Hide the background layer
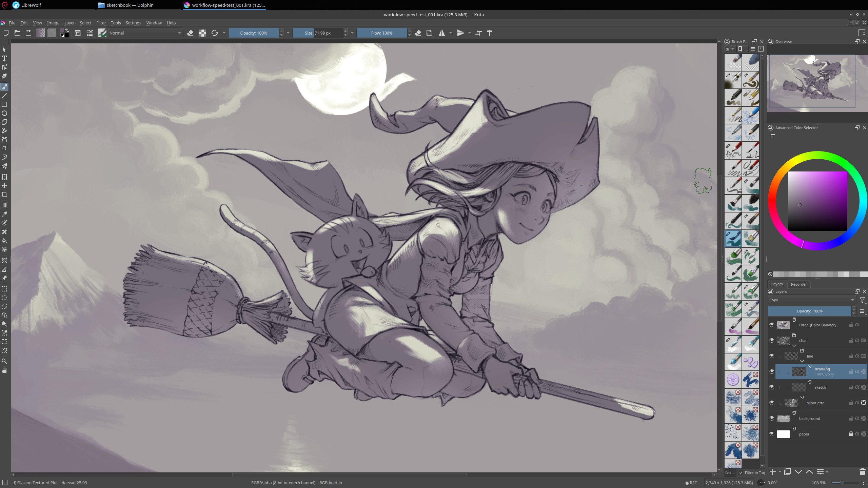Image resolution: width=868 pixels, height=488 pixels. pyautogui.click(x=772, y=419)
